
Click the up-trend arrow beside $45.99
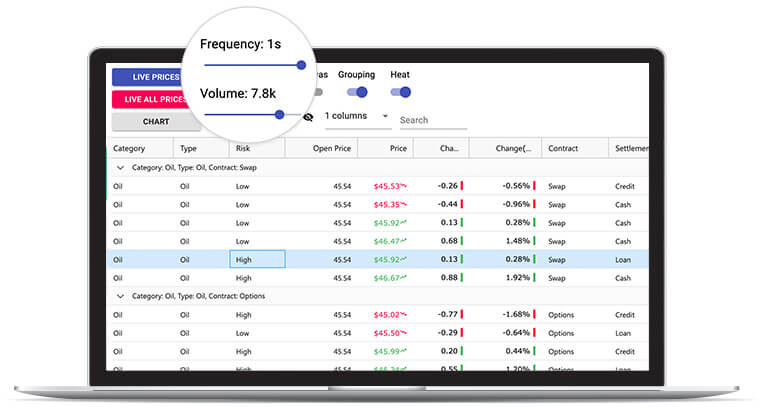pyautogui.click(x=405, y=351)
